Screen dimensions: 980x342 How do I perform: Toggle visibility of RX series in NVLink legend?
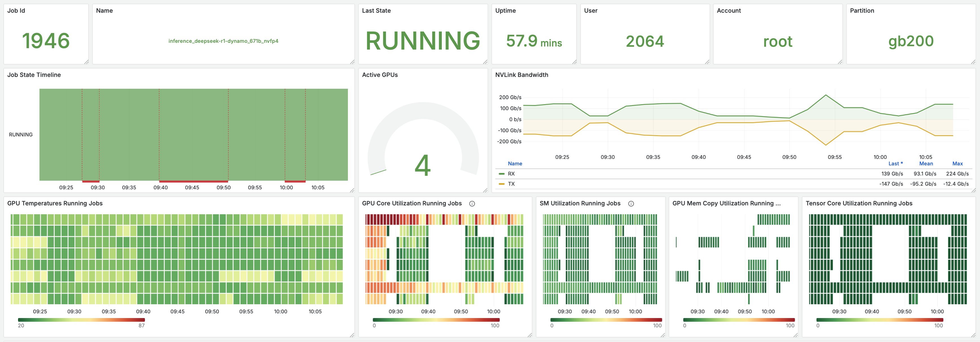512,174
